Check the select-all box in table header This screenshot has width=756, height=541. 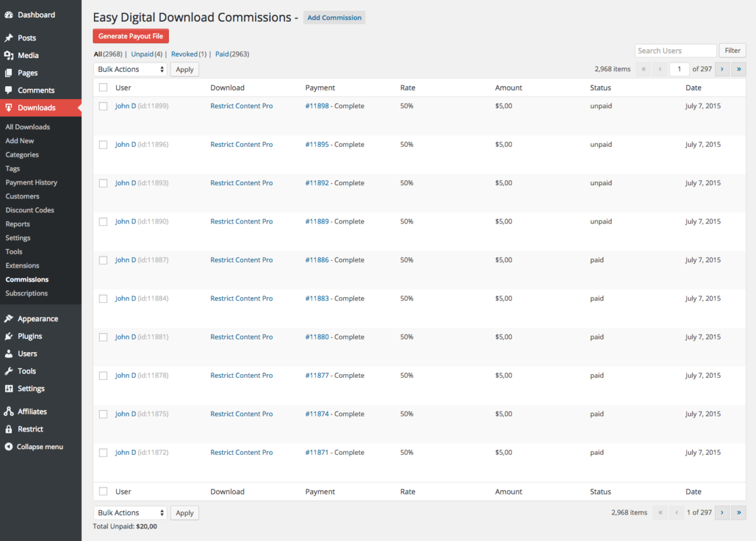pyautogui.click(x=103, y=88)
